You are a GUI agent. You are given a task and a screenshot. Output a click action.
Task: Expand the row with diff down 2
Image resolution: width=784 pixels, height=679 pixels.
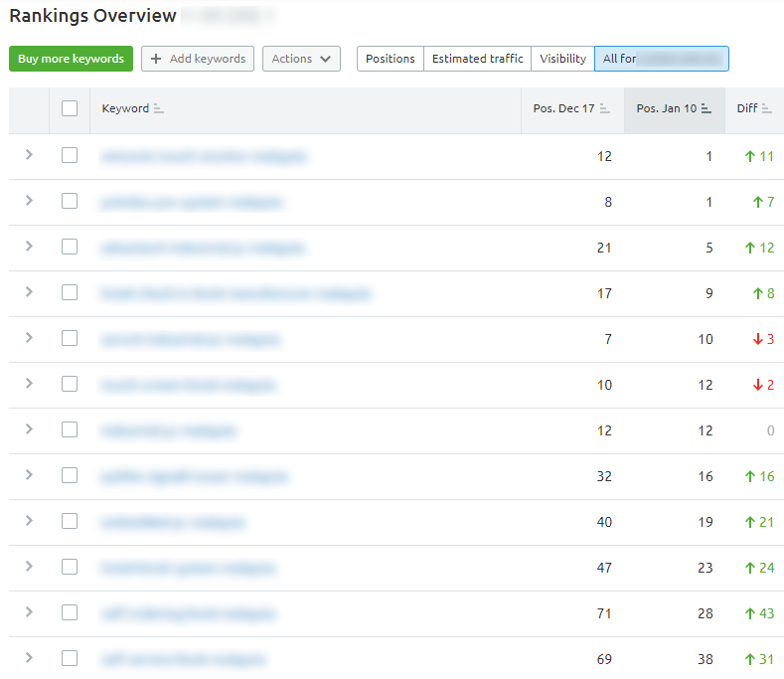(29, 384)
